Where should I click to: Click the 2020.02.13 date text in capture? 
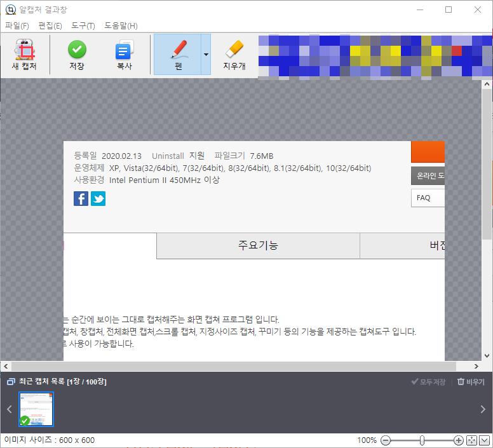click(122, 156)
